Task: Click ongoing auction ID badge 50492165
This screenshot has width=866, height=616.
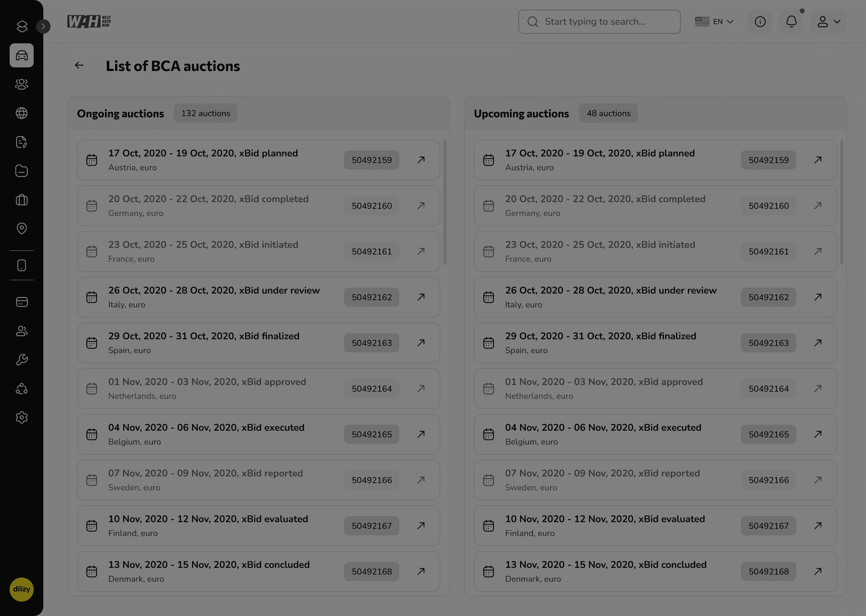Action: tap(371, 434)
